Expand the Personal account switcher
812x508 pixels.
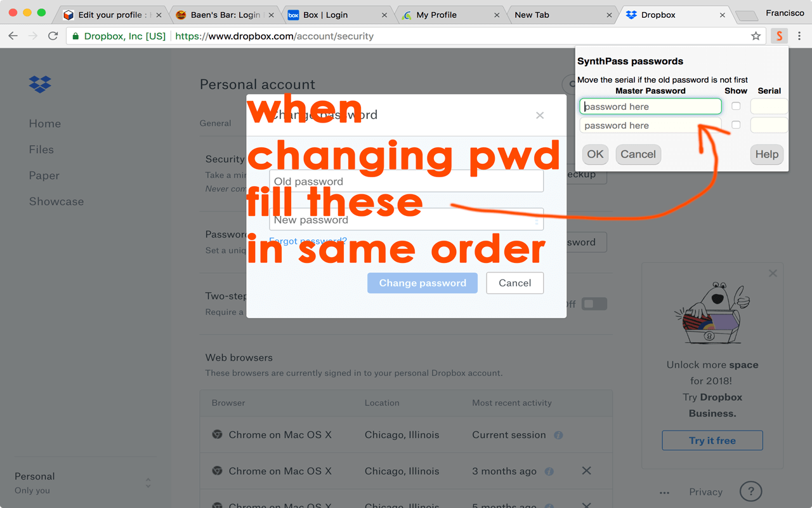[x=148, y=483]
